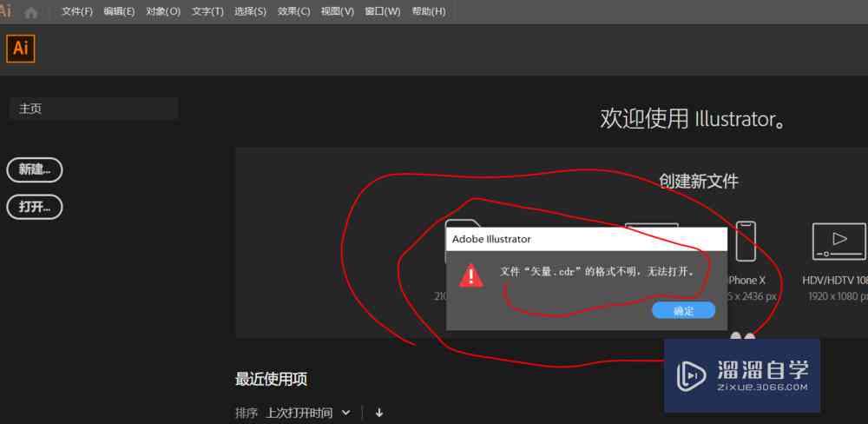This screenshot has width=868, height=424.
Task: Click the red warning icon in dialog
Action: click(471, 275)
